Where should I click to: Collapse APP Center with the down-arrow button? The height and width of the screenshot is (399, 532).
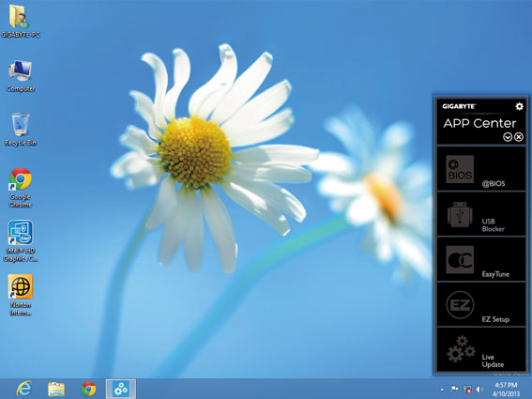[508, 137]
